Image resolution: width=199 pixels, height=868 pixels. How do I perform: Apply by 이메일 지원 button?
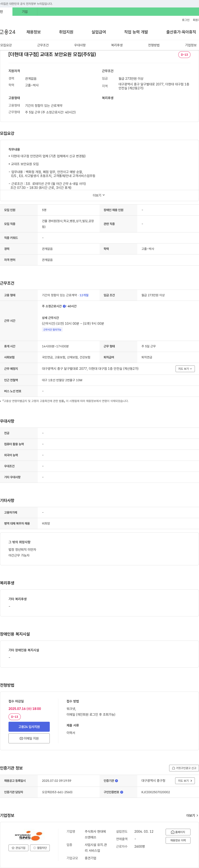[29, 738]
